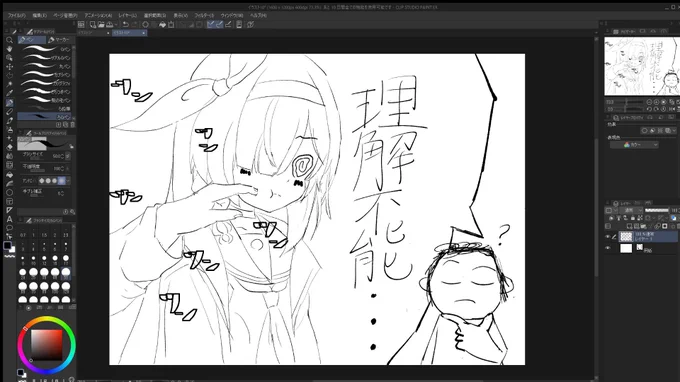
Task: Select the Fill bucket tool
Action: pos(9,174)
